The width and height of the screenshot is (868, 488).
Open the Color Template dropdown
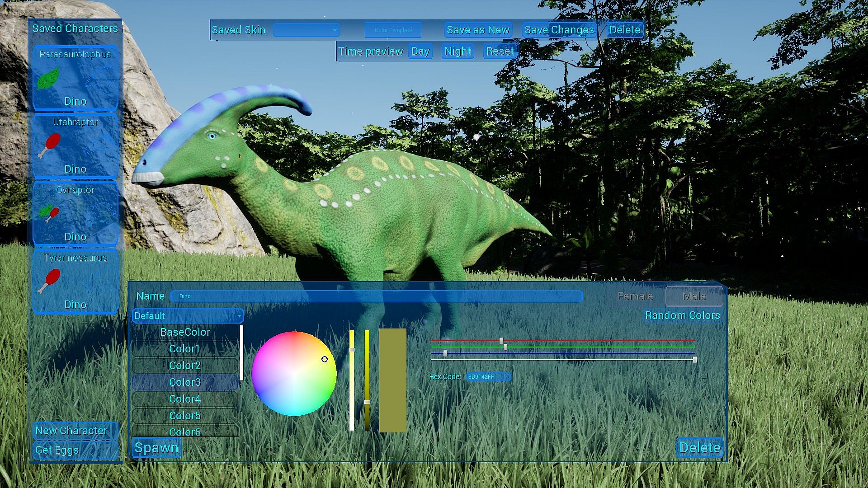pos(393,30)
